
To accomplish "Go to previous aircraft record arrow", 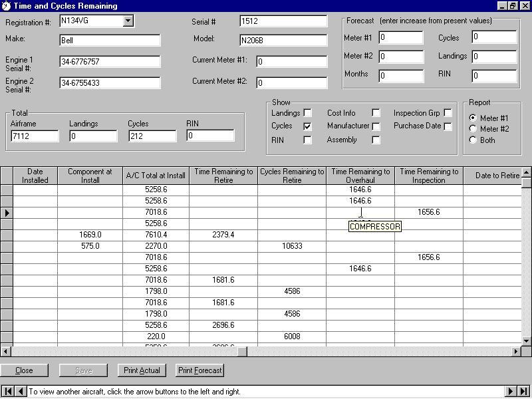I will click(x=21, y=392).
